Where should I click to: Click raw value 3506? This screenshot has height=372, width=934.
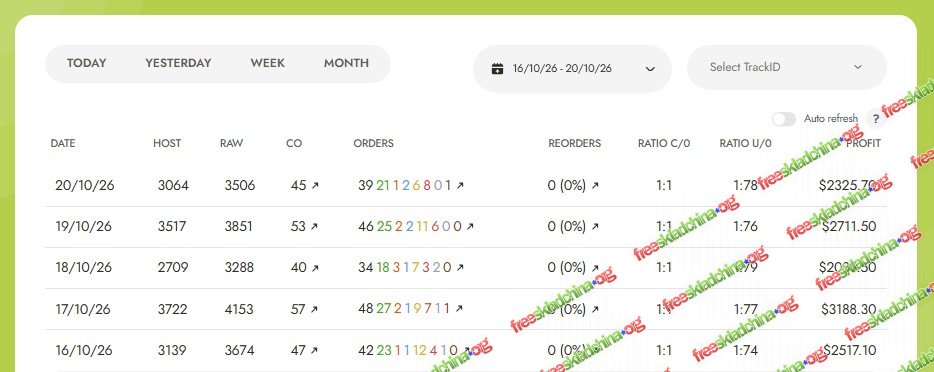(239, 186)
